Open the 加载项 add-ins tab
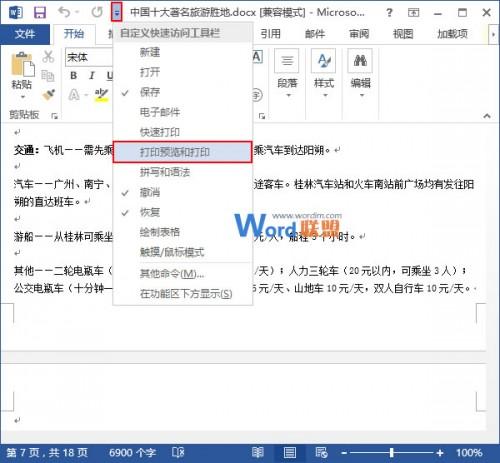Screen dimensions: 500x463 pos(452,34)
